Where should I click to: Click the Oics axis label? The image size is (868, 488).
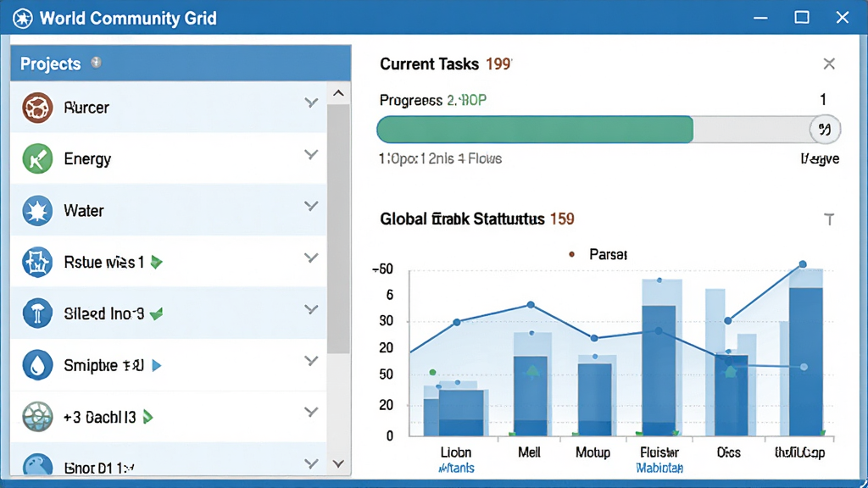point(728,452)
